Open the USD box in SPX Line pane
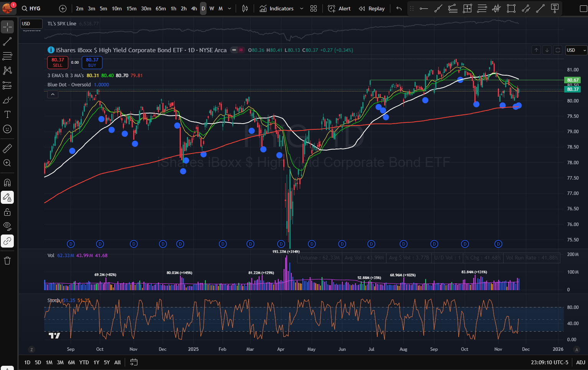Image resolution: width=588 pixels, height=370 pixels. click(x=31, y=24)
